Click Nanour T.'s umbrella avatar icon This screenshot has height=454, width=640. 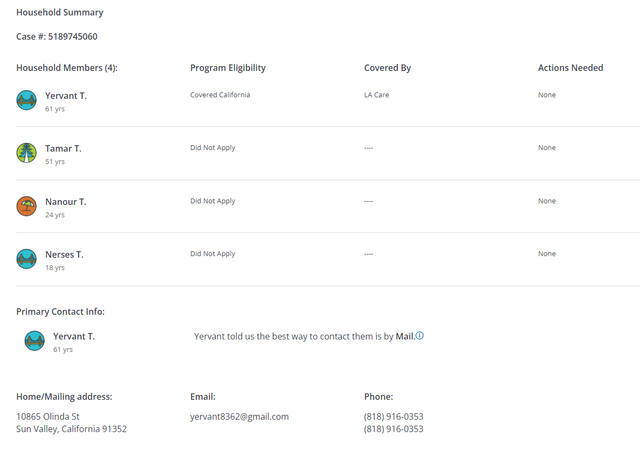pos(27,206)
